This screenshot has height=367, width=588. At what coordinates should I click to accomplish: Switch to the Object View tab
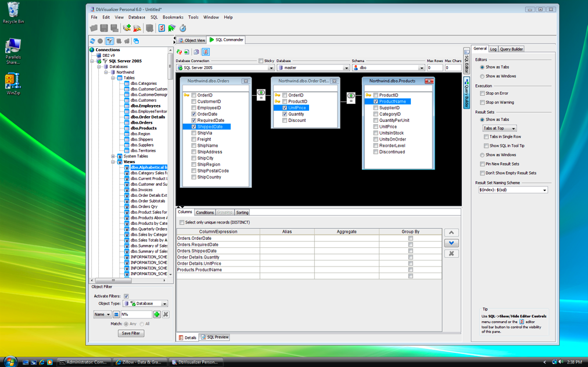tap(192, 40)
